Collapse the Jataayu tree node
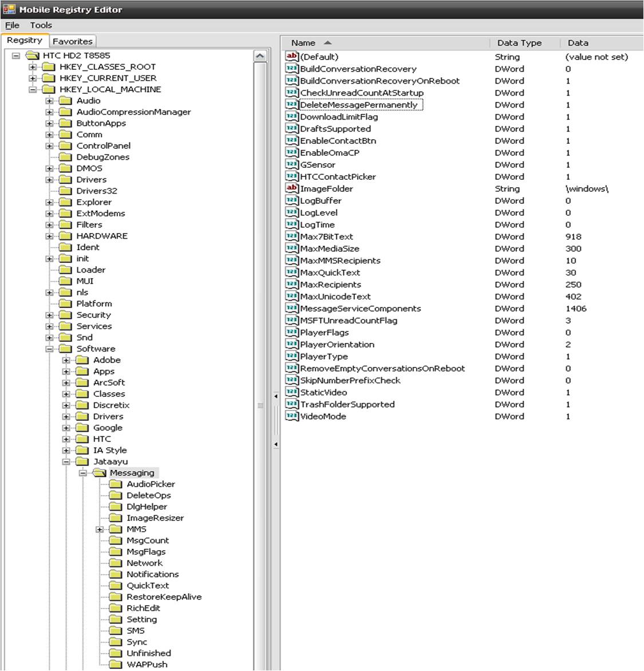Image resolution: width=644 pixels, height=671 pixels. click(66, 461)
